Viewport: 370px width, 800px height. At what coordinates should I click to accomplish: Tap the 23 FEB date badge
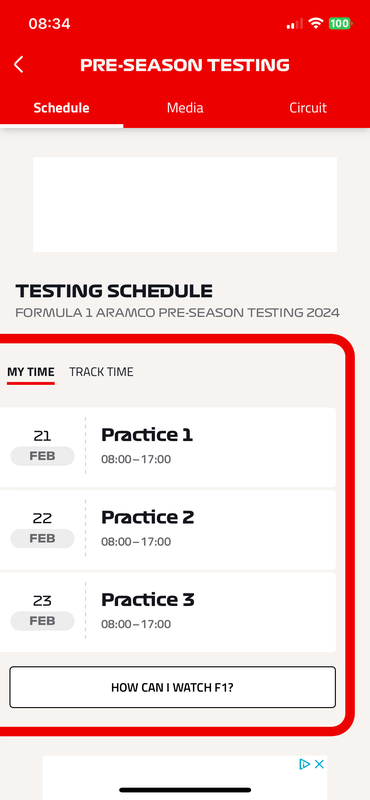(42, 612)
